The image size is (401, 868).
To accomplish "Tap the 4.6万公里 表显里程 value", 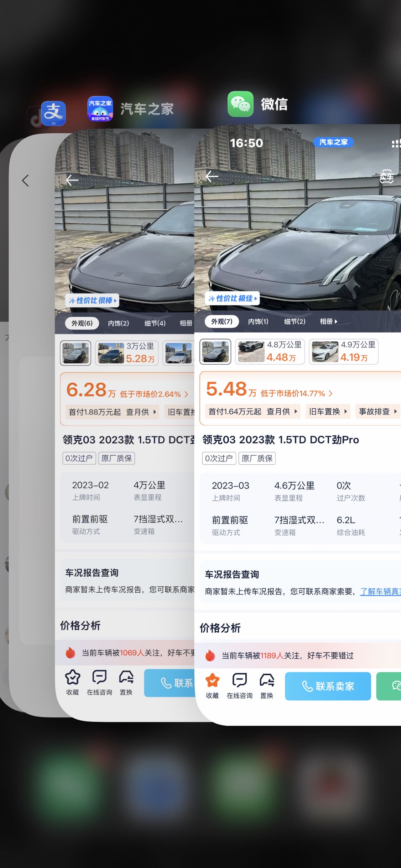I will point(294,486).
